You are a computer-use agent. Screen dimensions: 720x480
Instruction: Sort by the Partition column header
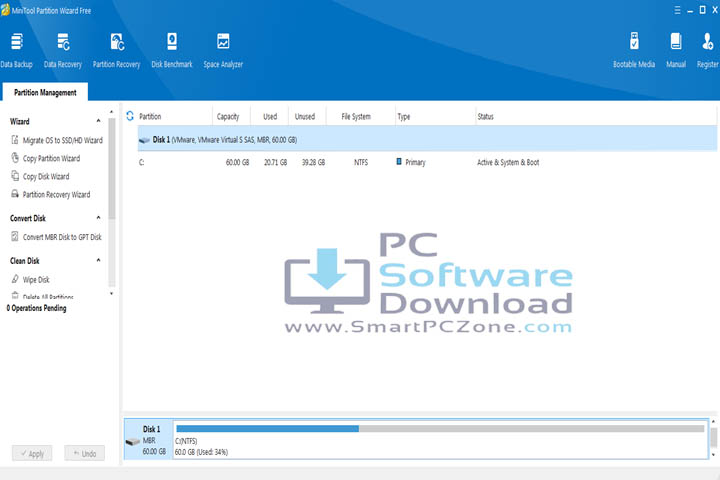pyautogui.click(x=150, y=117)
